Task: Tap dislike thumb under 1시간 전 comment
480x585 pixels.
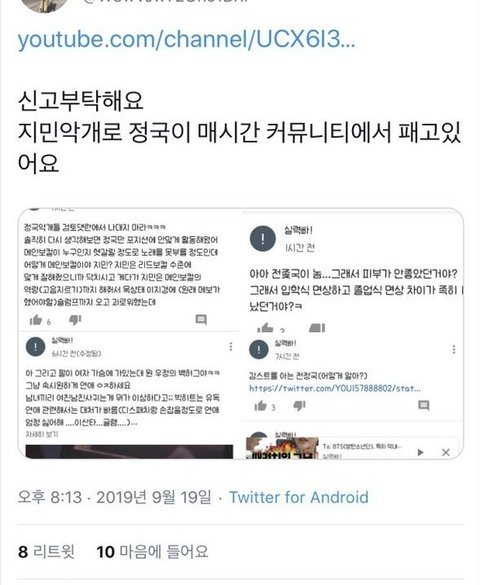Action: point(317,328)
